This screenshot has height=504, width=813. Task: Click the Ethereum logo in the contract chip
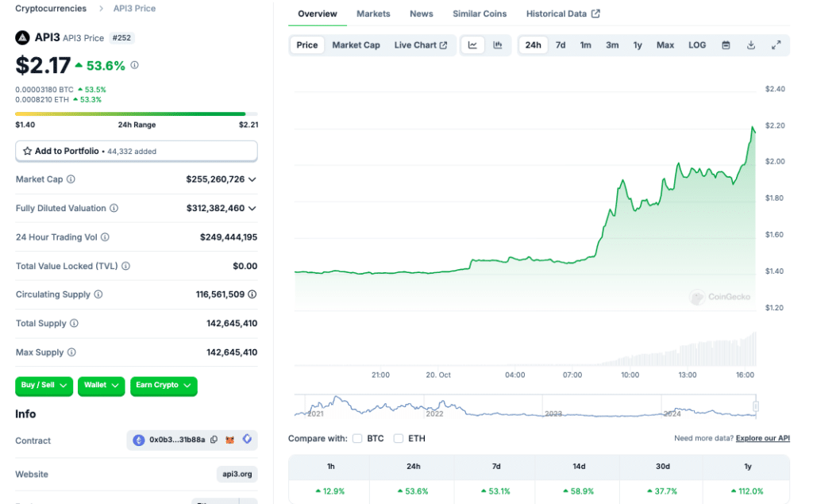point(138,440)
